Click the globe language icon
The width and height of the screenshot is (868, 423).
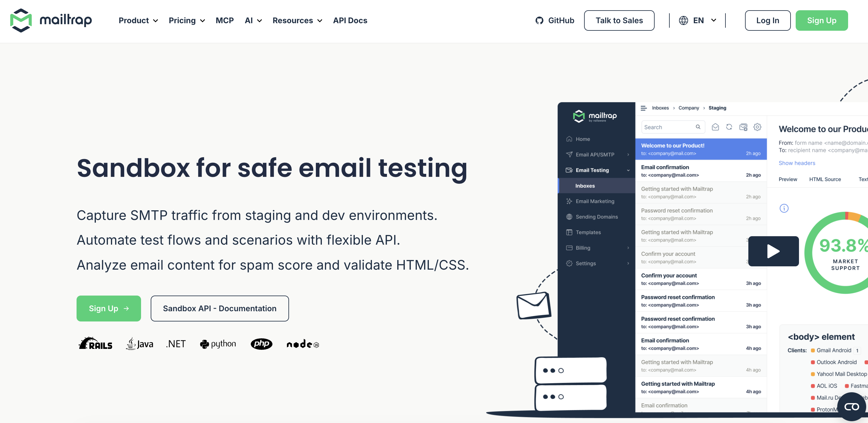[x=683, y=20]
